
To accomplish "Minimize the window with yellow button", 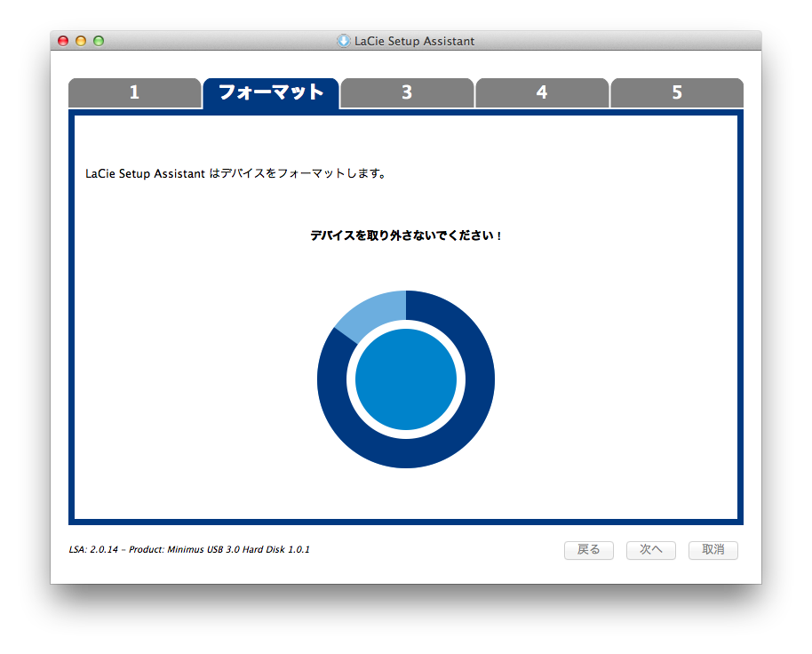I will [81, 41].
